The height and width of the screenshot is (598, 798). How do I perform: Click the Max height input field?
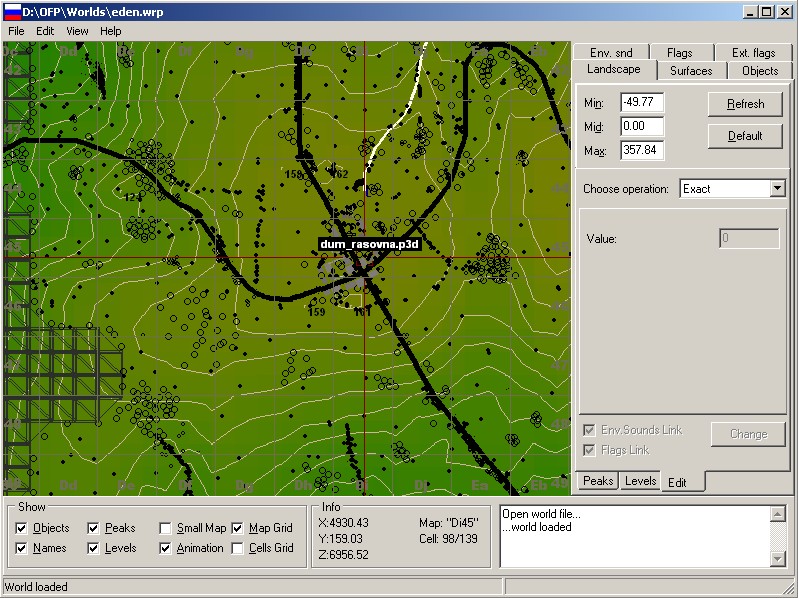[x=641, y=150]
